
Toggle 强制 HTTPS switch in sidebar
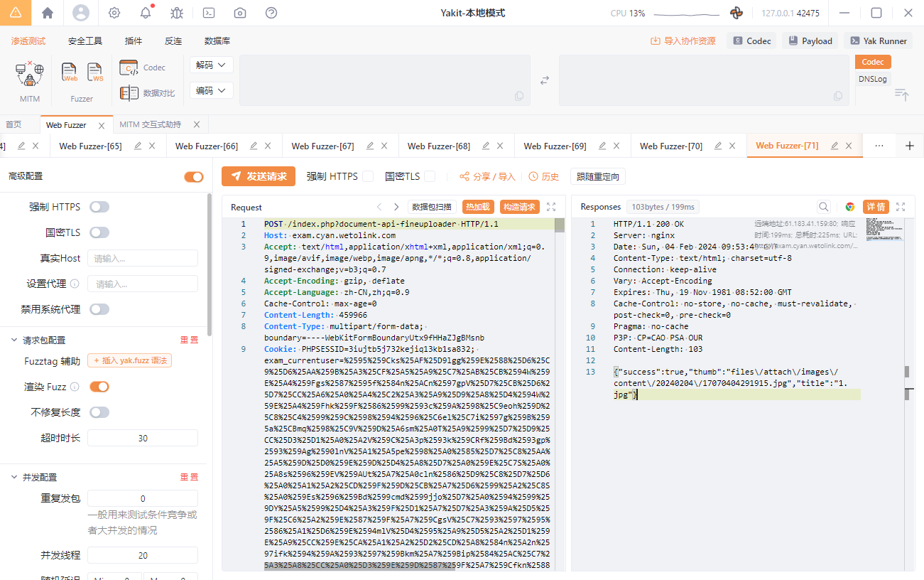[99, 207]
